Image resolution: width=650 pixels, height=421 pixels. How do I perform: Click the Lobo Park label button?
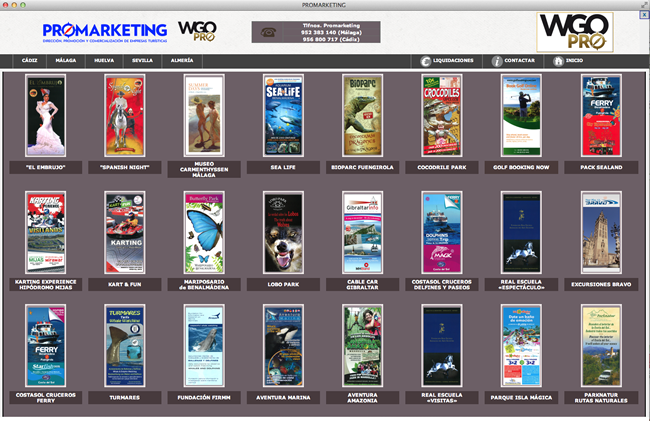click(x=283, y=284)
